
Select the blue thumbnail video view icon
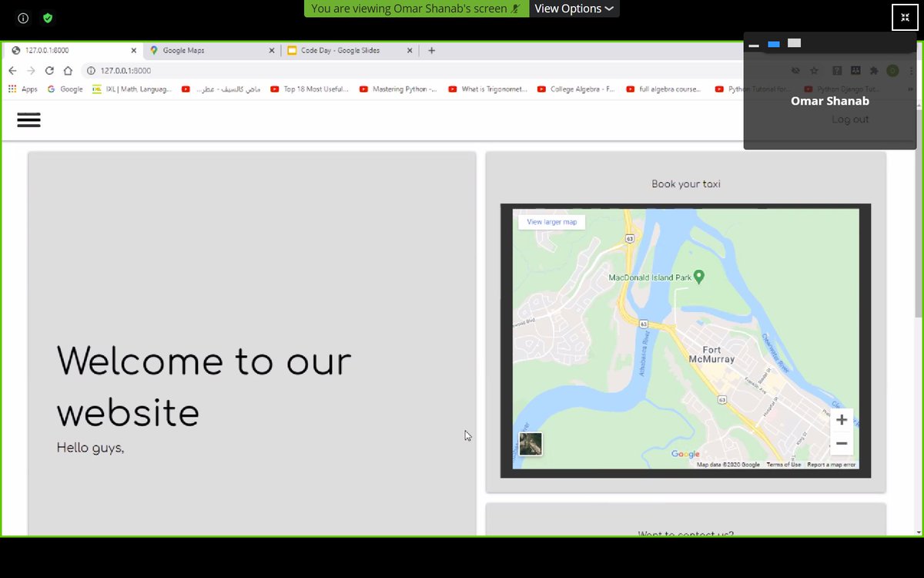point(774,44)
